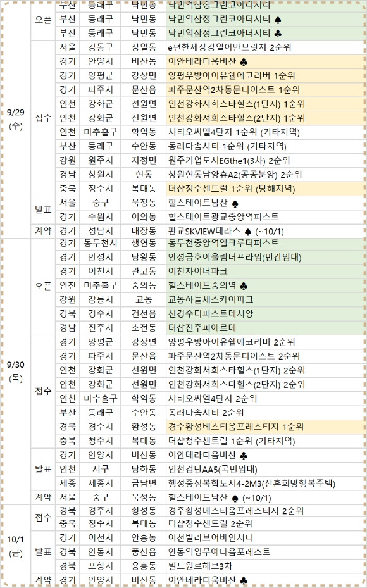
Task: Select 판교SKVIEW테라스 (~10/1) contract entry
Action: coord(226,232)
